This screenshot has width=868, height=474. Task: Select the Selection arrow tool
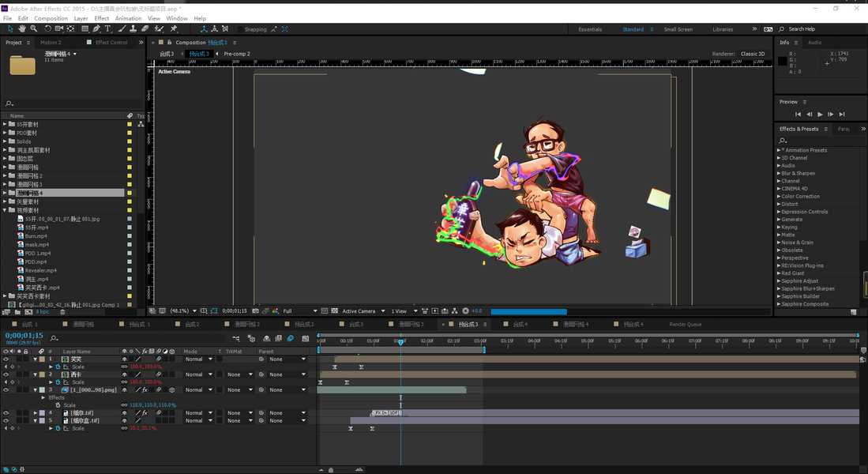click(10, 28)
